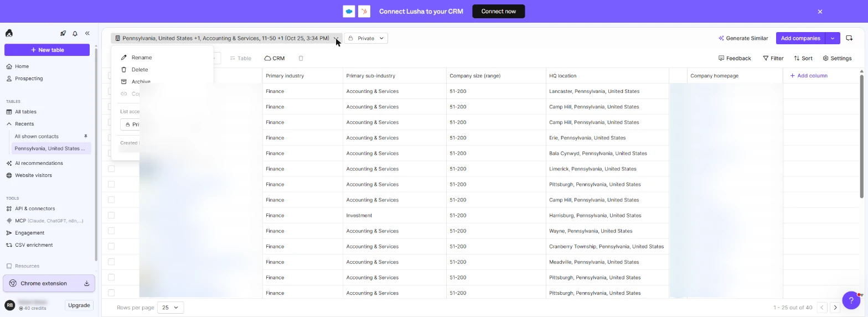Dismiss the Connect Lusha banner
This screenshot has height=317, width=868.
(820, 12)
